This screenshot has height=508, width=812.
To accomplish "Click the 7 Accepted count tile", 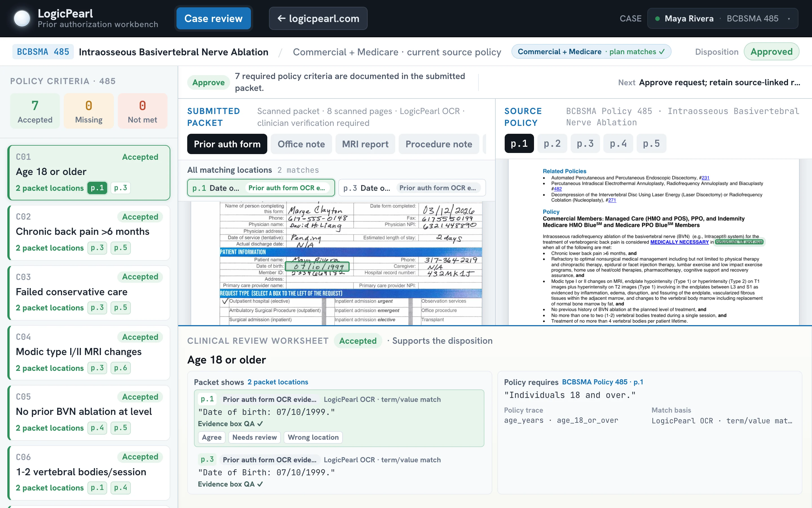I will tap(35, 111).
